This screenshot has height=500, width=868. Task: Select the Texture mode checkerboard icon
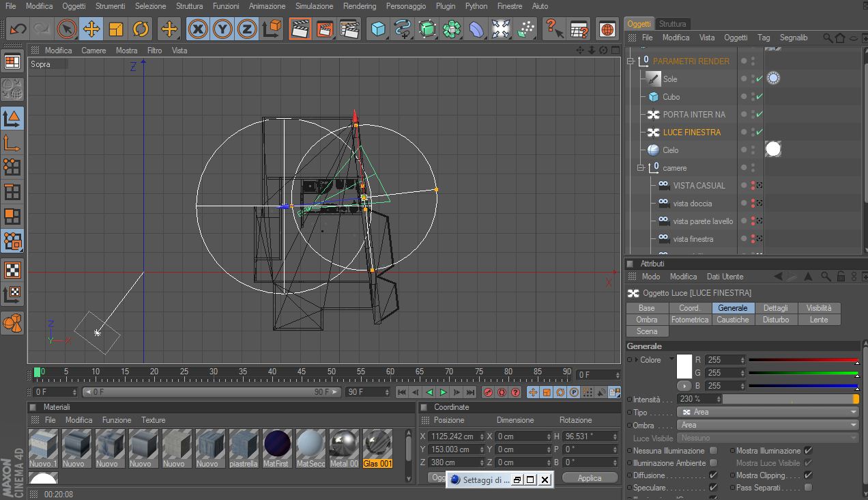[x=12, y=270]
